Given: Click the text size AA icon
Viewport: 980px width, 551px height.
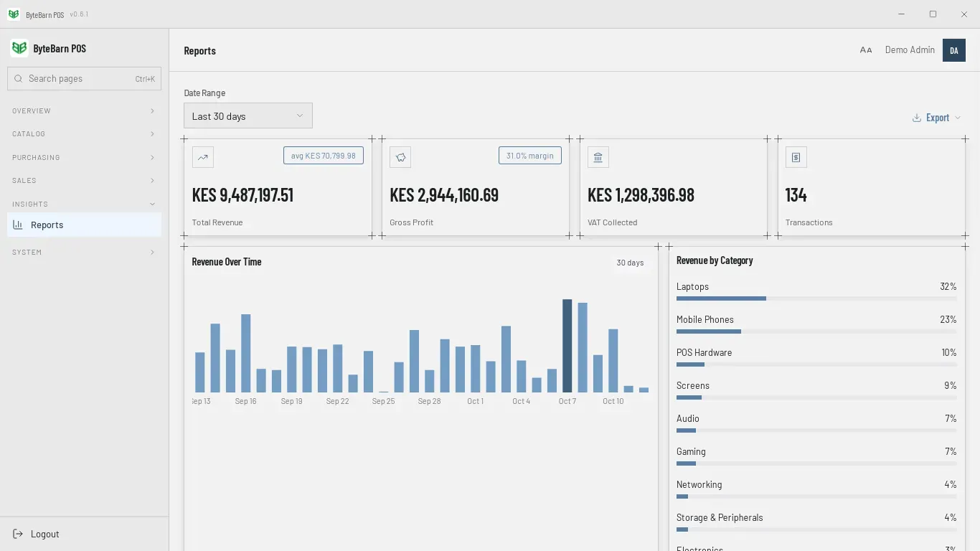Looking at the screenshot, I should coord(866,50).
